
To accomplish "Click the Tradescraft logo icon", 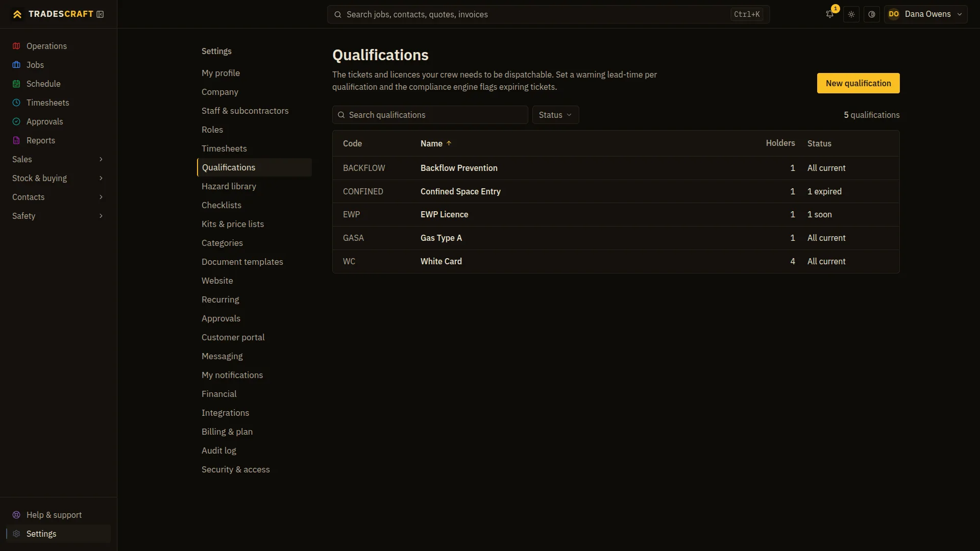I will 17,14.
